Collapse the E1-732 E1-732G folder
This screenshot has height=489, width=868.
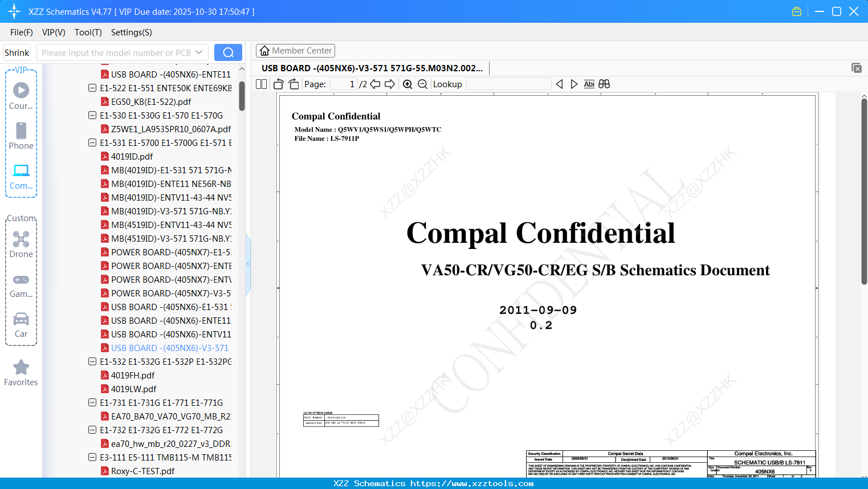[92, 430]
